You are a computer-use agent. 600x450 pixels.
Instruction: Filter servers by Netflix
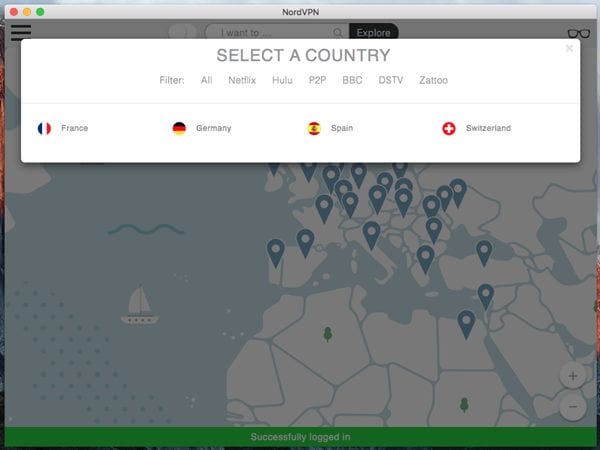click(x=242, y=80)
